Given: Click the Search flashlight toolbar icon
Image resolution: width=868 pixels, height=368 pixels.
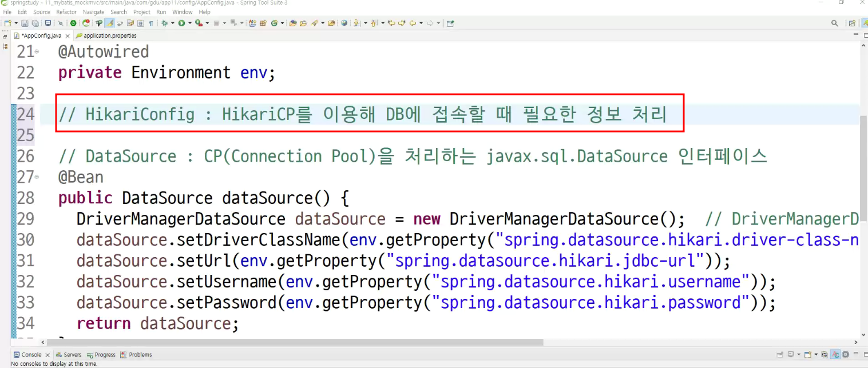Looking at the screenshot, I should 314,23.
